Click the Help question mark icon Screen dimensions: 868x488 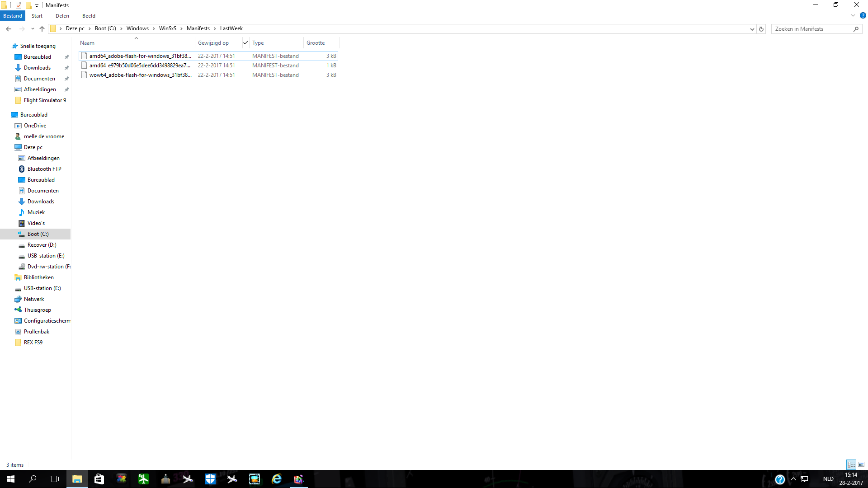863,15
